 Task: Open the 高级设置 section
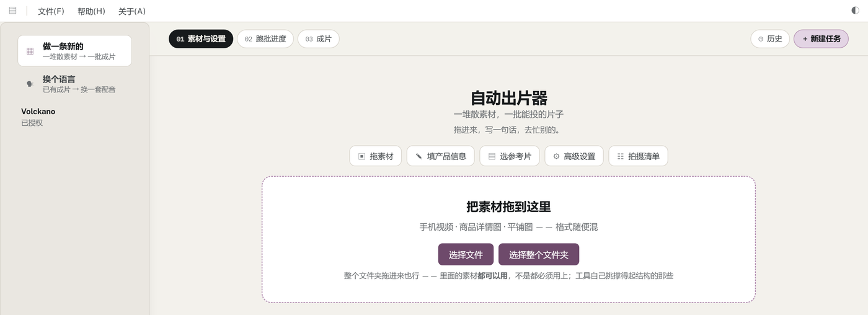574,156
